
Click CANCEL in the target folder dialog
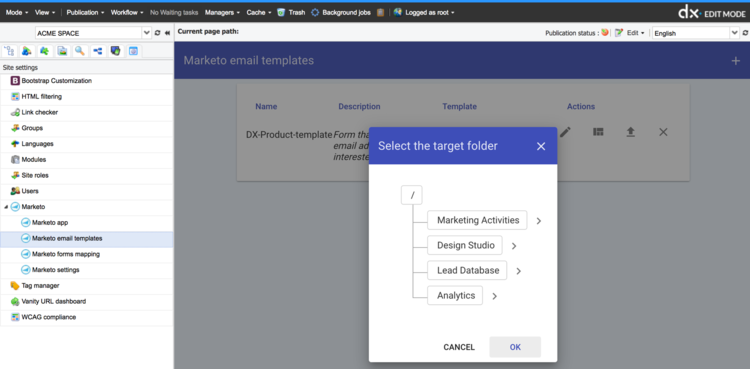tap(459, 347)
